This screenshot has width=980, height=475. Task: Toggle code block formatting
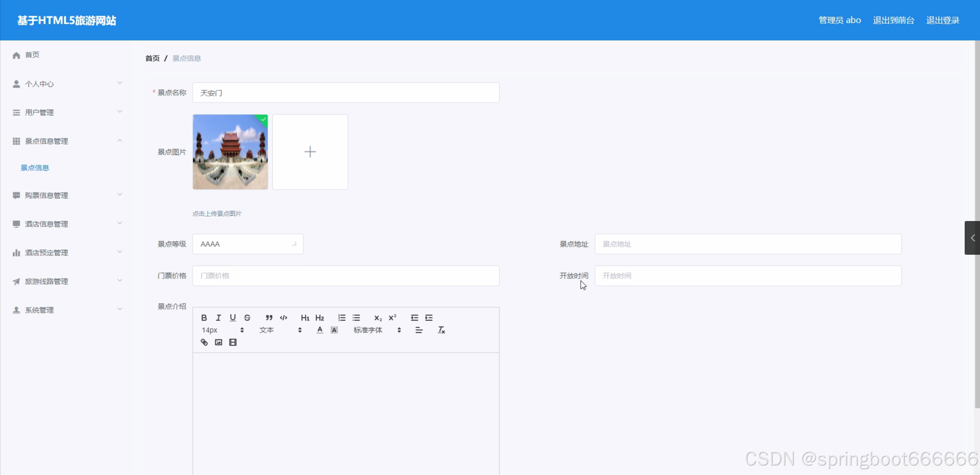[284, 318]
